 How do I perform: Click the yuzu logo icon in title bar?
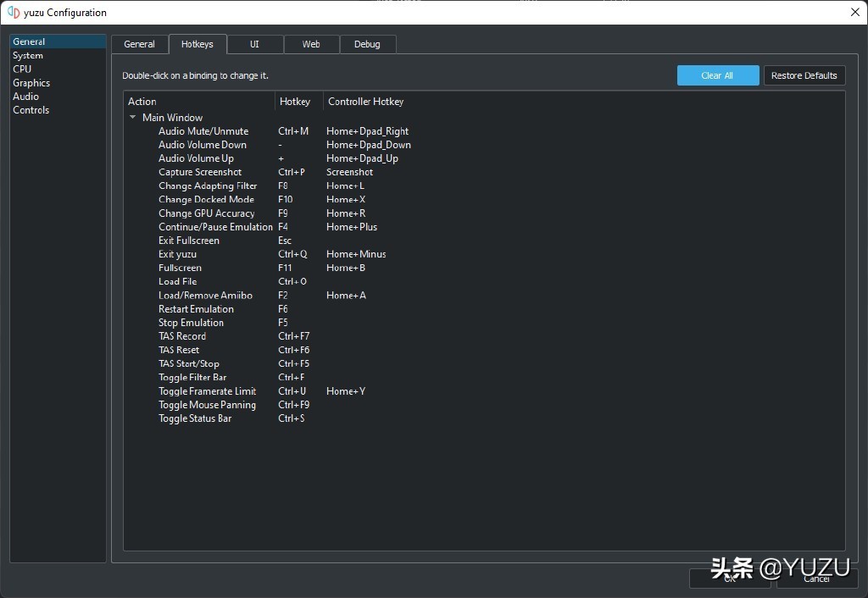[x=14, y=12]
